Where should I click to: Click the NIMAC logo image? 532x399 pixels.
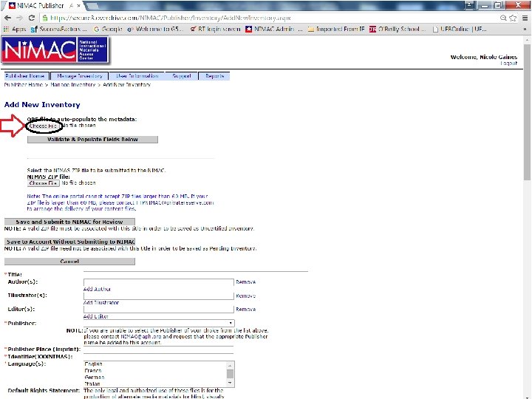(x=55, y=50)
